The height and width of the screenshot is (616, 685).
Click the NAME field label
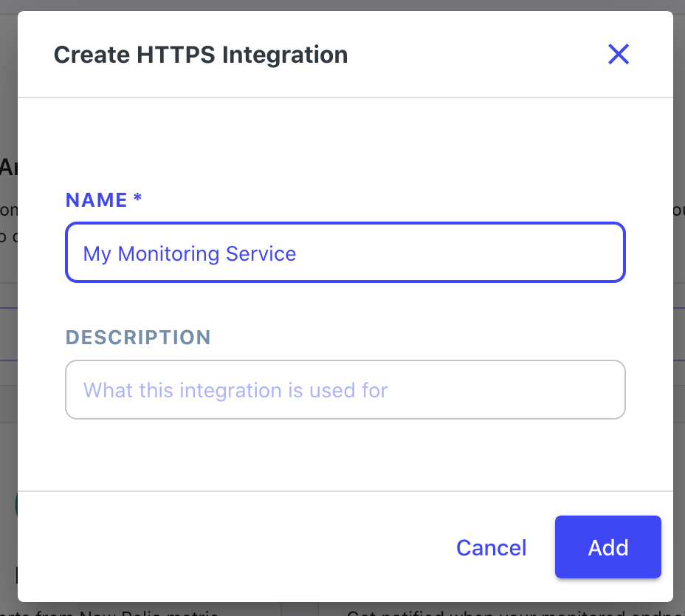[x=103, y=200]
